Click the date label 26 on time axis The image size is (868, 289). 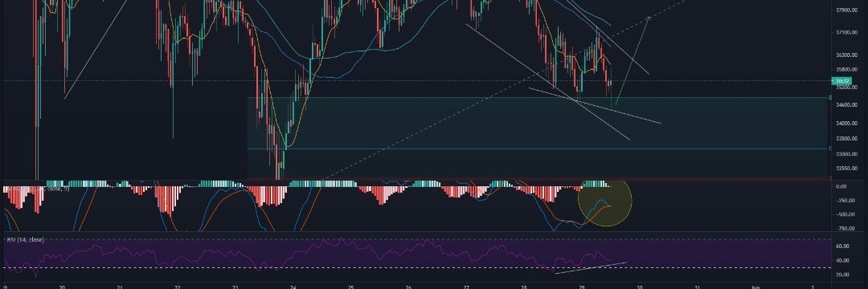pos(408,287)
